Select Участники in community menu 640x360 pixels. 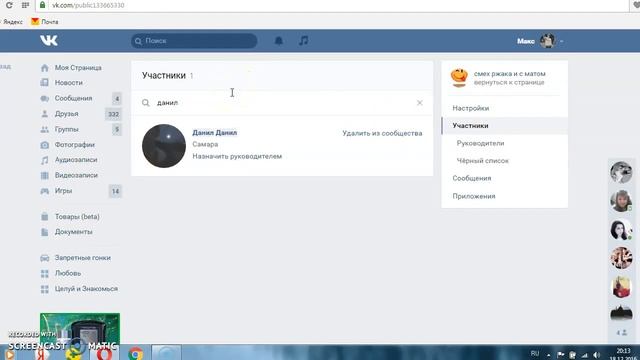(x=470, y=126)
